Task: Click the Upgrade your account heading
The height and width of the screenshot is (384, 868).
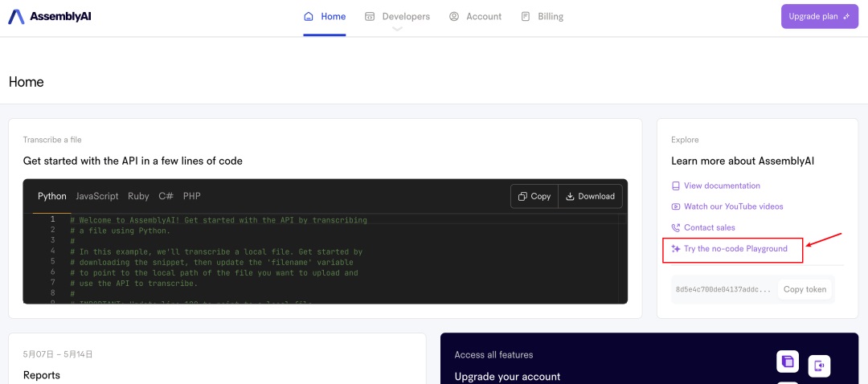Action: click(507, 377)
